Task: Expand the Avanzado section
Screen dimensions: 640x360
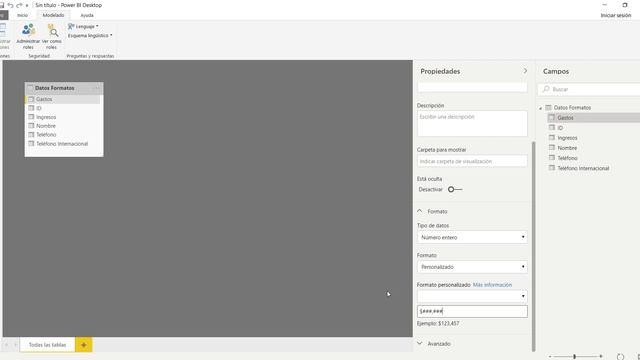Action: (x=420, y=344)
